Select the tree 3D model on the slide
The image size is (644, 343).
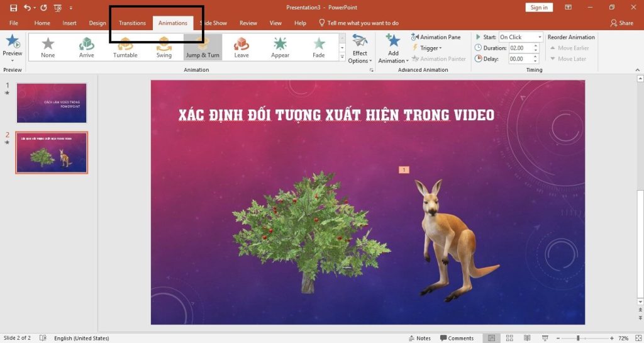pos(311,232)
